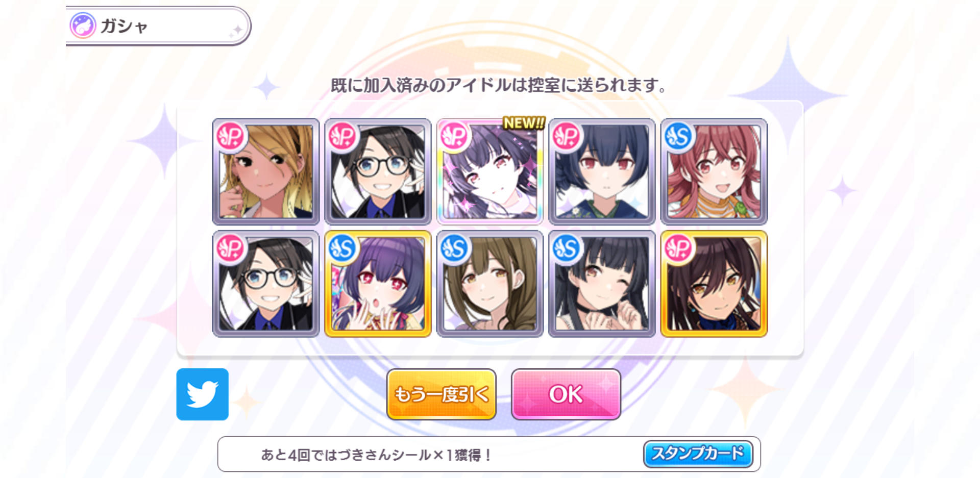The image size is (980, 478).
Task: Click the ガシャ header wing icon
Action: pyautogui.click(x=83, y=25)
